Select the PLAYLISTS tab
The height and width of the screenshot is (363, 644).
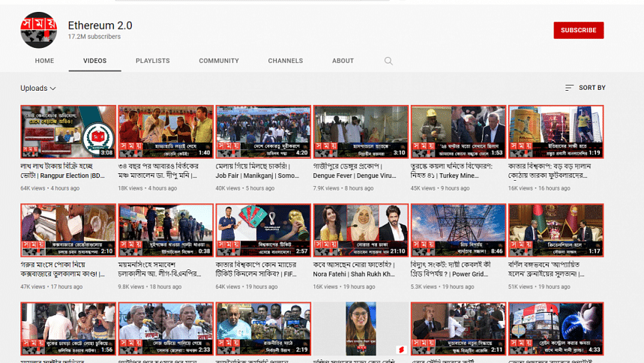click(153, 61)
